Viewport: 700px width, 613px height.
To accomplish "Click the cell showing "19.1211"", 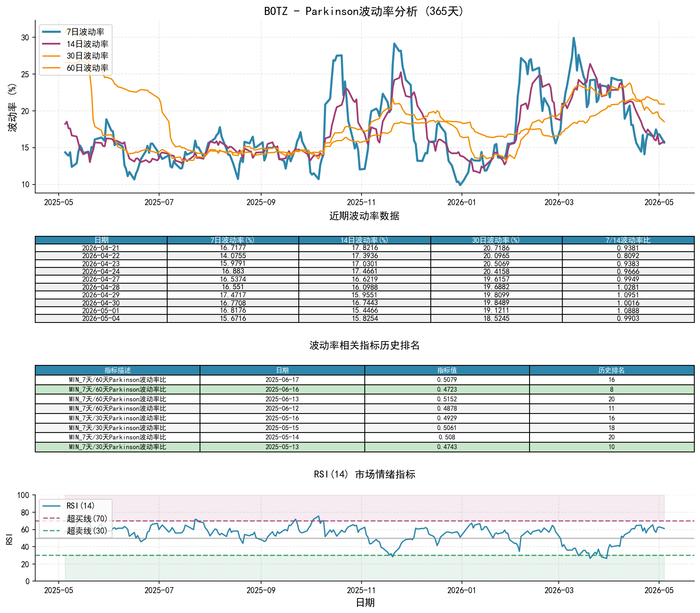I will point(496,310).
